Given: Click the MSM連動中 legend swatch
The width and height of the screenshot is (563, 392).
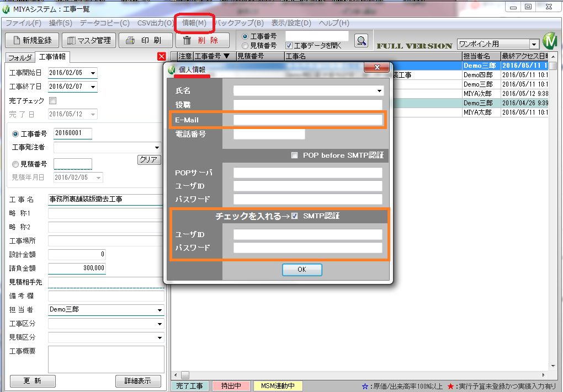Looking at the screenshot, I should click(x=278, y=386).
